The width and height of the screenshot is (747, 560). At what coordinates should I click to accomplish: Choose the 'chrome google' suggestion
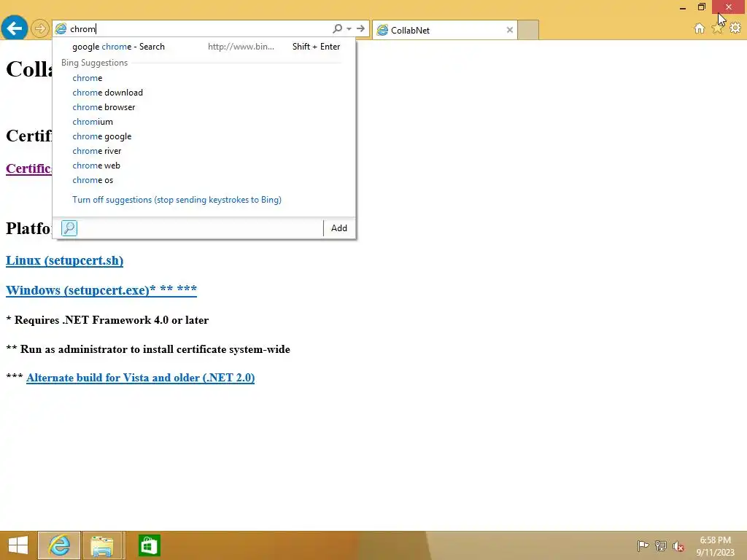pyautogui.click(x=204, y=136)
